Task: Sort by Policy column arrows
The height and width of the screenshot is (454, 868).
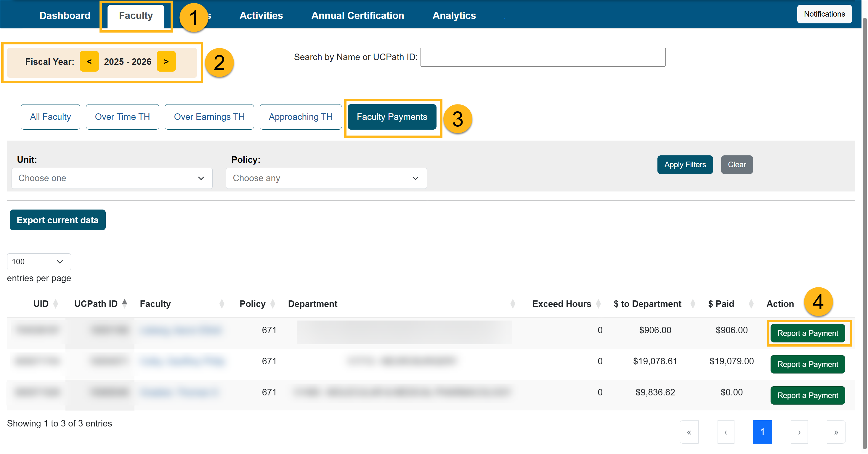Action: (x=272, y=303)
